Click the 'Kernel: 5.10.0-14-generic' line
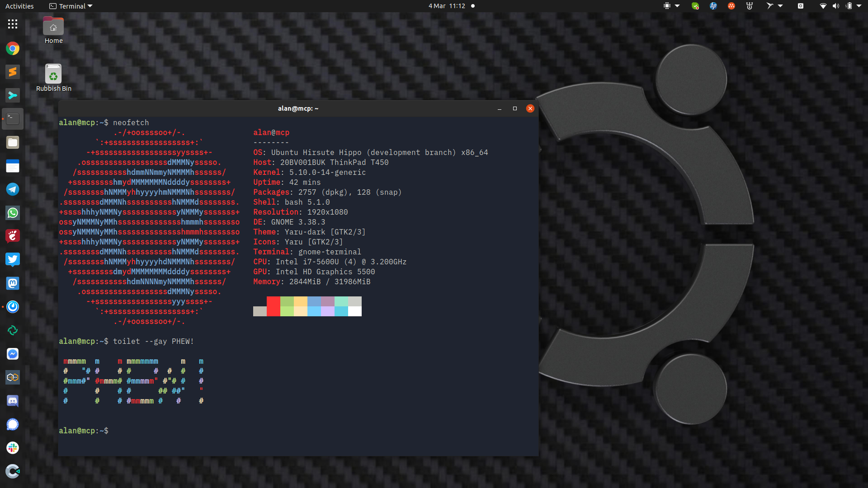Image resolution: width=868 pixels, height=488 pixels. tap(310, 172)
